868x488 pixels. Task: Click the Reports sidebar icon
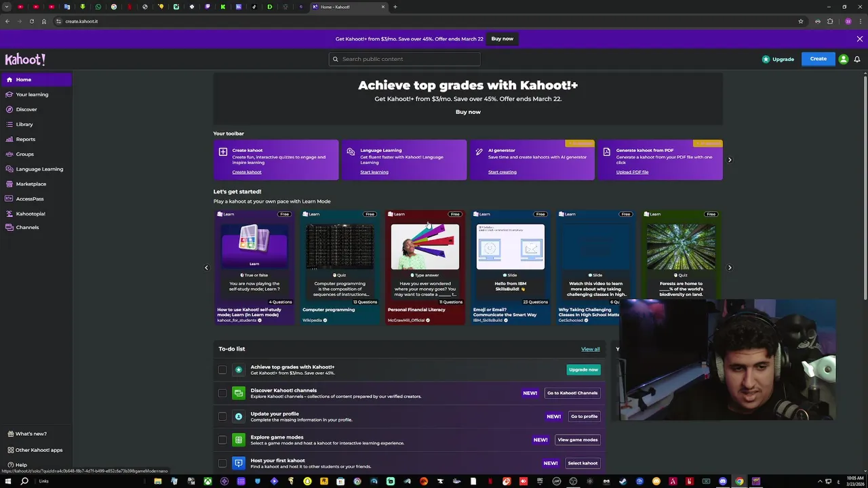(9, 139)
